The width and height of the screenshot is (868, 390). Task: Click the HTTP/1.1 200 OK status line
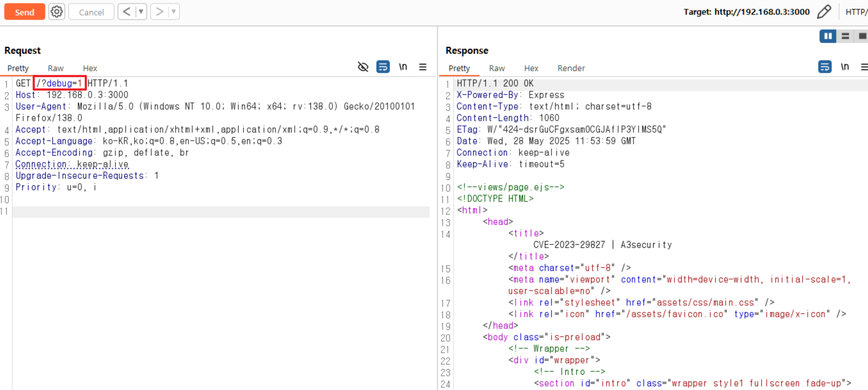(495, 83)
